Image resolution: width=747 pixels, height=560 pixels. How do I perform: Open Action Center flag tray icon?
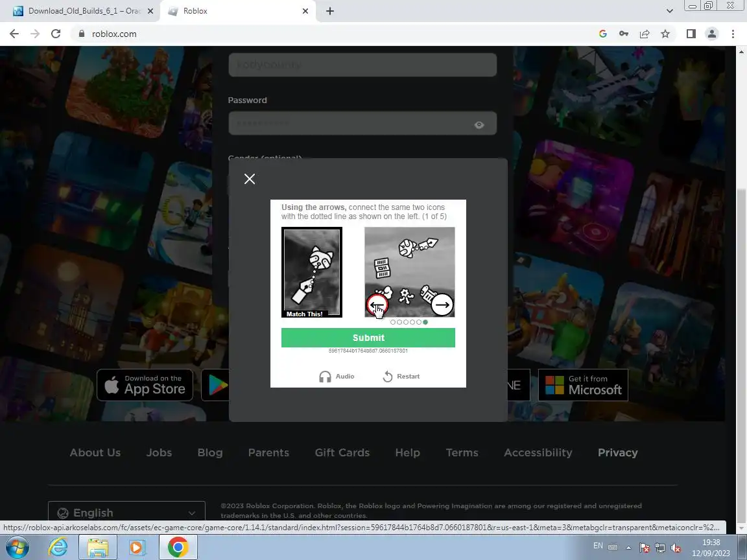(x=644, y=548)
